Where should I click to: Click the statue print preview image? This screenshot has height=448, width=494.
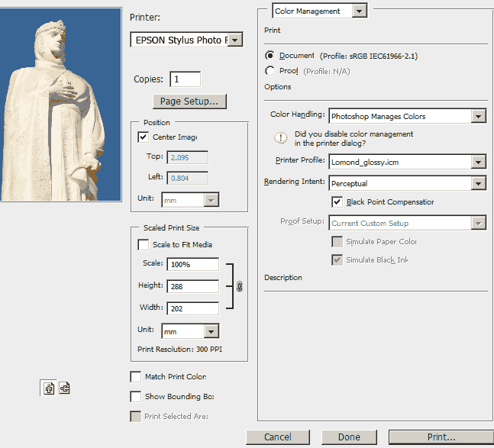tap(60, 105)
